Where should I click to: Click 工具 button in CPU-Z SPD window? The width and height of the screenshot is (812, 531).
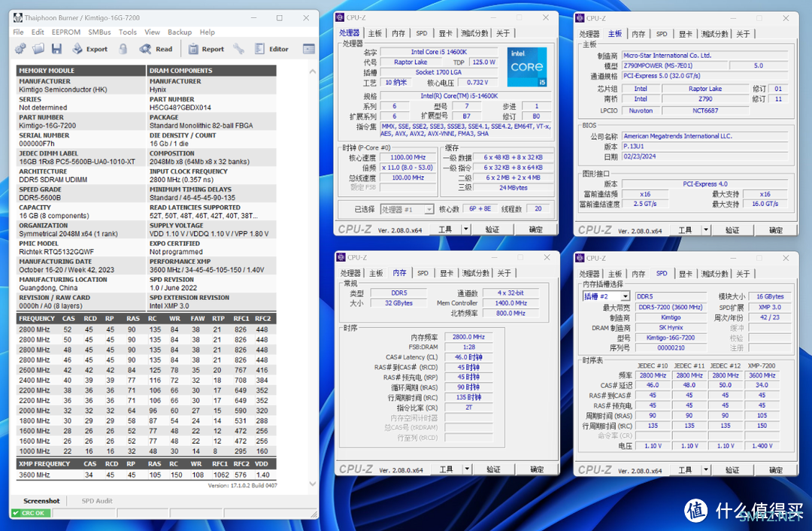click(x=685, y=469)
